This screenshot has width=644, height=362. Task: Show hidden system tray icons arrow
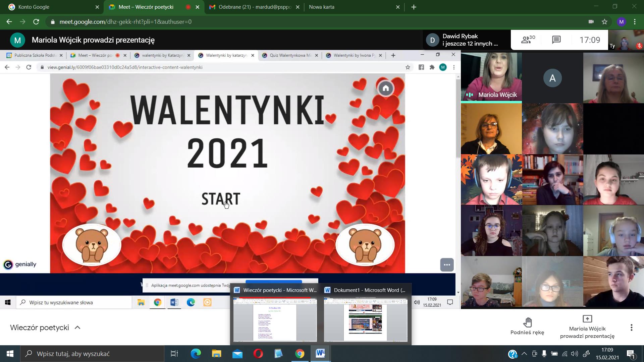(x=524, y=354)
